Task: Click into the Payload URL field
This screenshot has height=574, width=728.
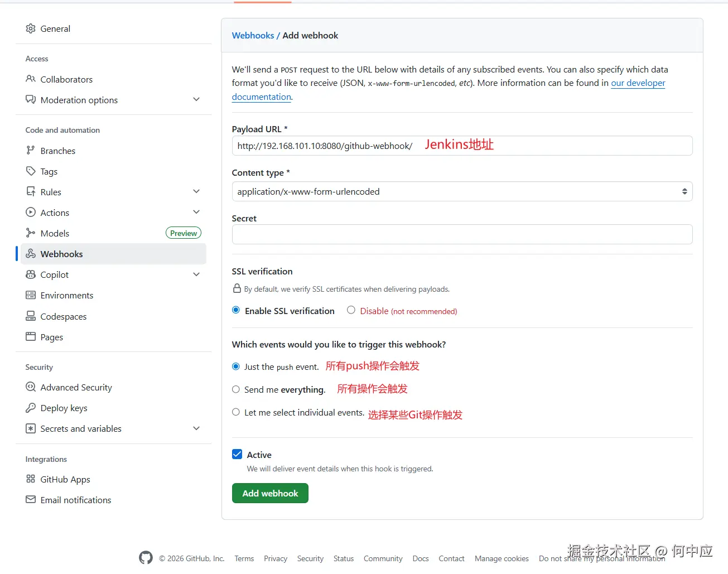Action: click(462, 146)
